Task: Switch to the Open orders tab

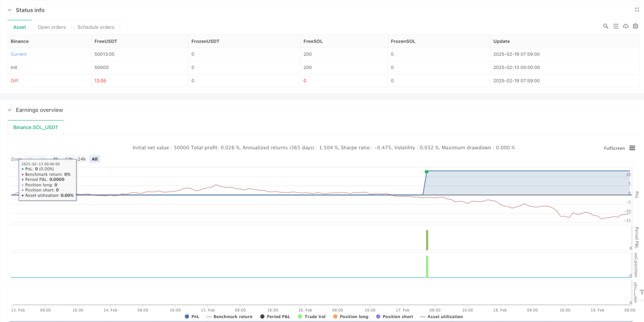Action: (x=52, y=27)
